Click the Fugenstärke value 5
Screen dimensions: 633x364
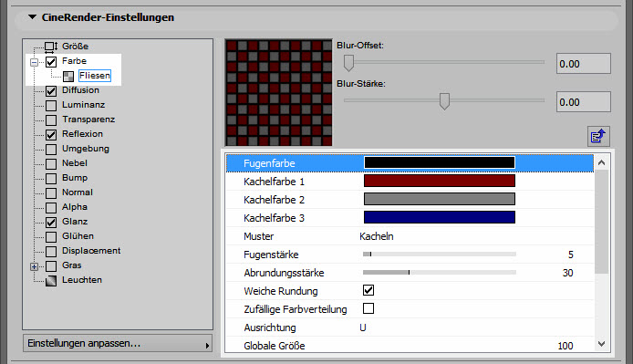pyautogui.click(x=570, y=255)
